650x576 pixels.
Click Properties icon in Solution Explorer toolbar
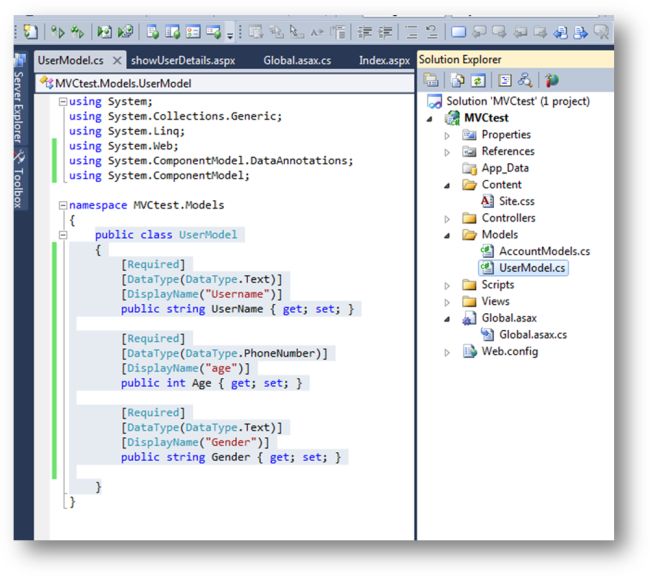tap(431, 80)
